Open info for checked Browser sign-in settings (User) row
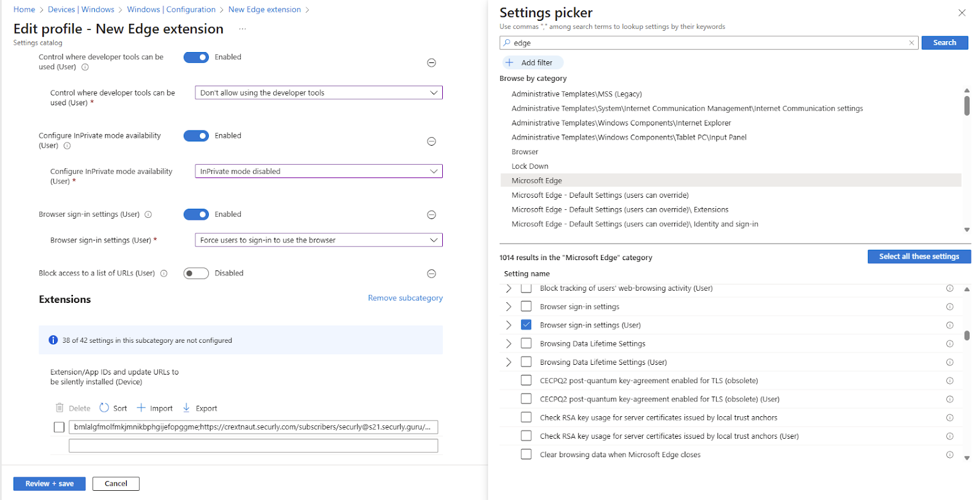This screenshot has height=500, width=980. click(x=949, y=325)
